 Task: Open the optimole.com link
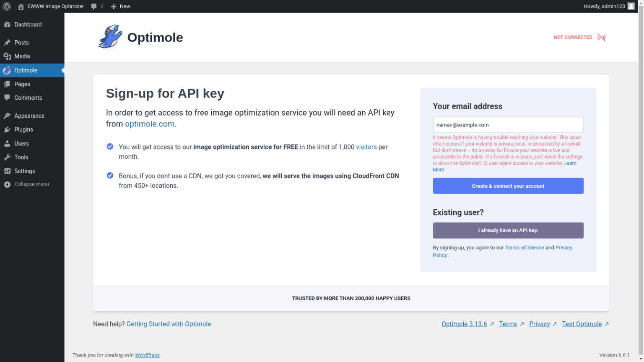coord(150,124)
